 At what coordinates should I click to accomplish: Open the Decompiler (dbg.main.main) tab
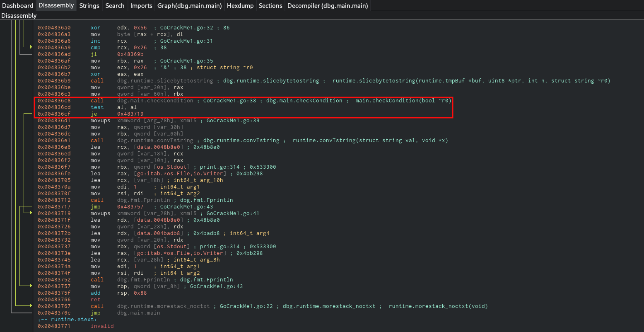point(327,6)
